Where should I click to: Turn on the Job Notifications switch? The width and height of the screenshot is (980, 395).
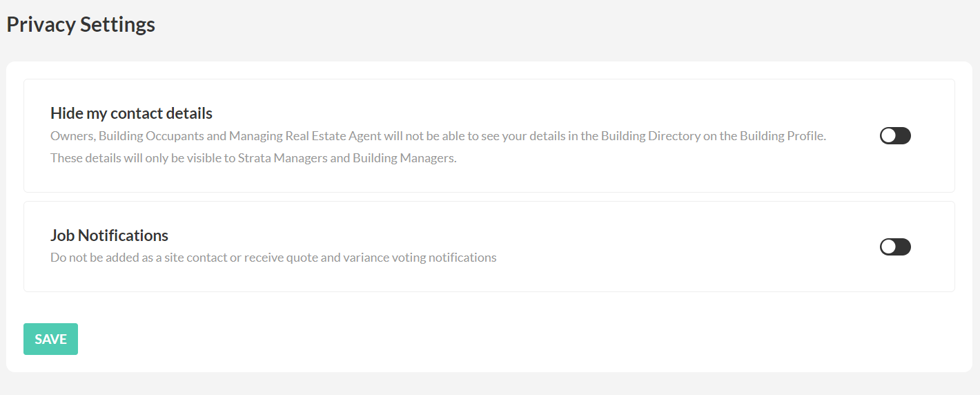895,247
